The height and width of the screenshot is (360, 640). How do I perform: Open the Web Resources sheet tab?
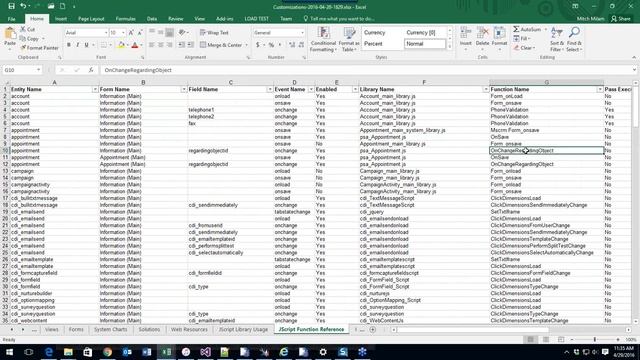pyautogui.click(x=189, y=329)
